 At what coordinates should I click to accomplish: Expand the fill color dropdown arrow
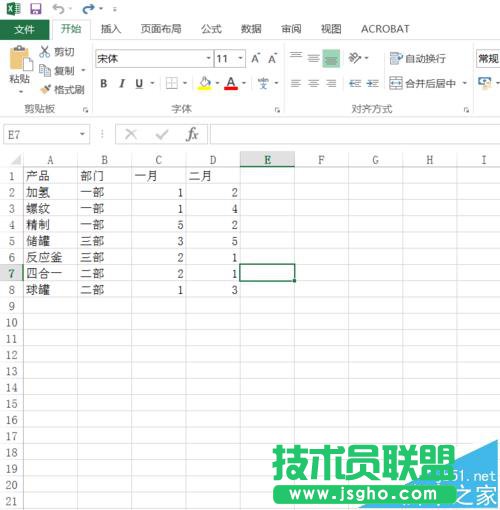point(217,83)
